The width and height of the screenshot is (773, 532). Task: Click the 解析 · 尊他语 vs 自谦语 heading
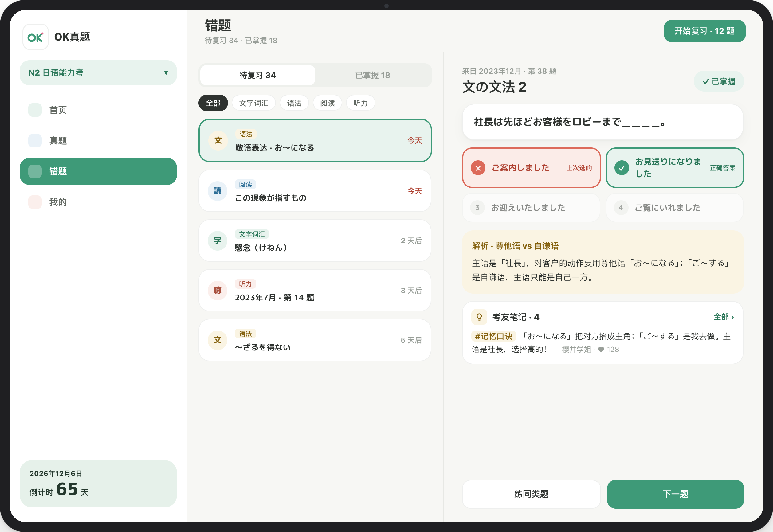pos(515,246)
